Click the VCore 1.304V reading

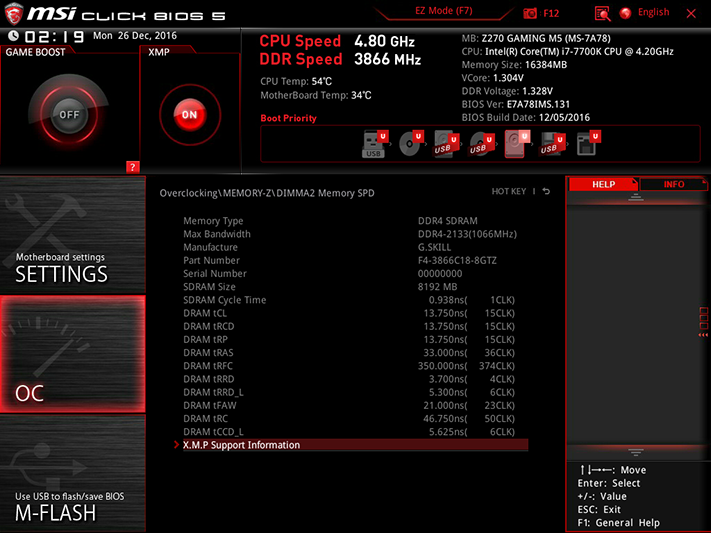click(x=492, y=78)
